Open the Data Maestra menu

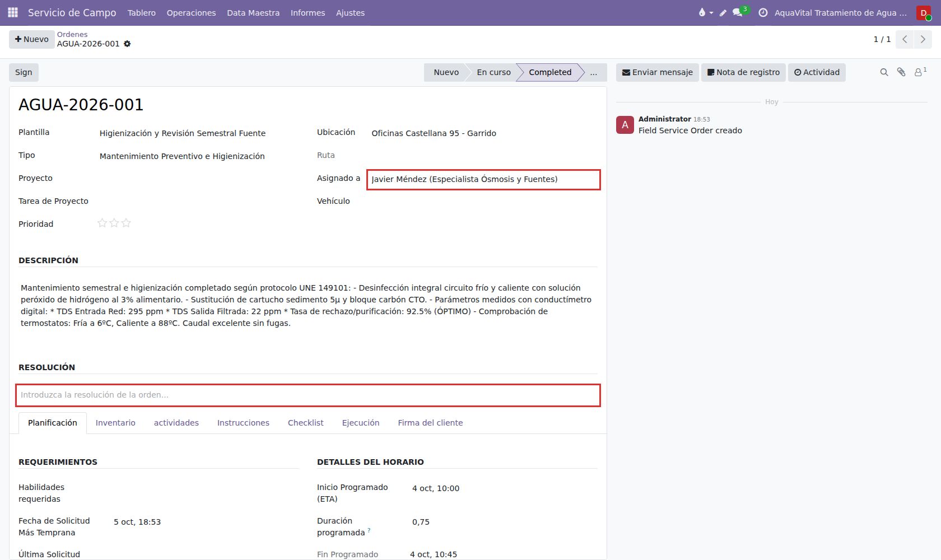tap(253, 12)
